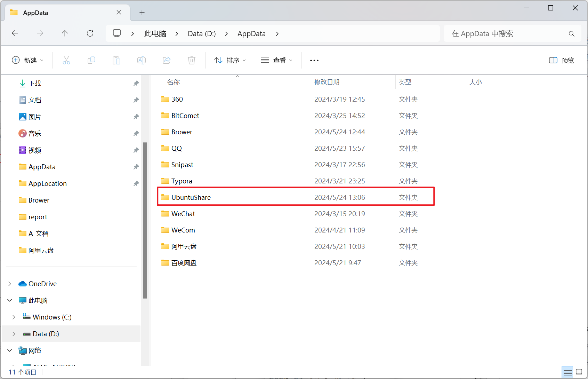
Task: Expand the OneDrive tree node
Action: [x=10, y=284]
